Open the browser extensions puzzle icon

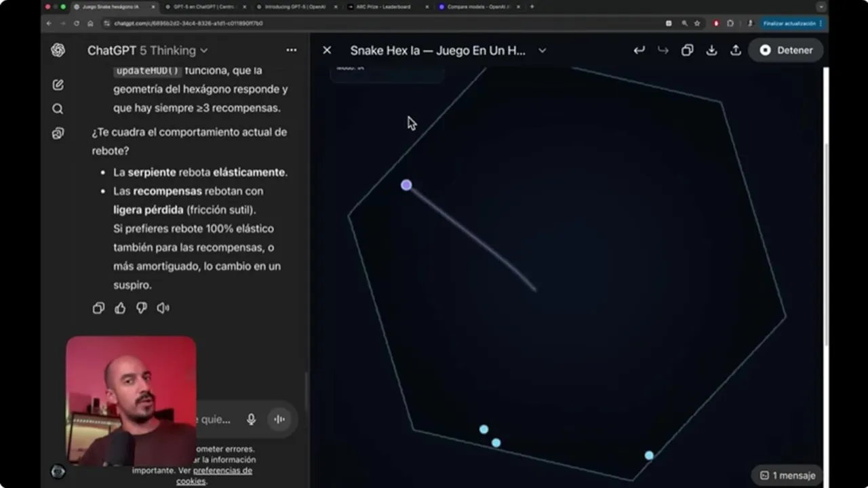730,23
